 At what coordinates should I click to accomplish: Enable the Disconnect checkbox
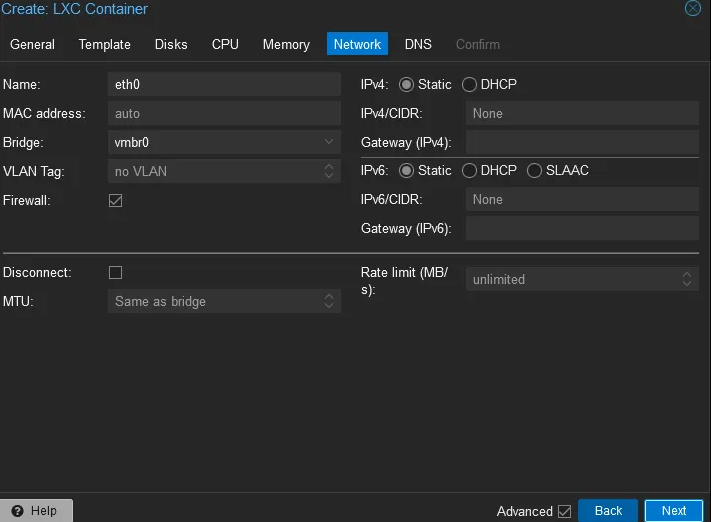115,272
